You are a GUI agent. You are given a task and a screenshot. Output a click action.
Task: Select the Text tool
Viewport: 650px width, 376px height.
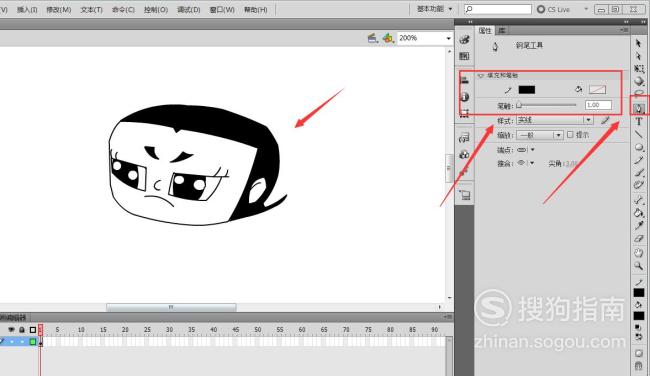coord(639,121)
